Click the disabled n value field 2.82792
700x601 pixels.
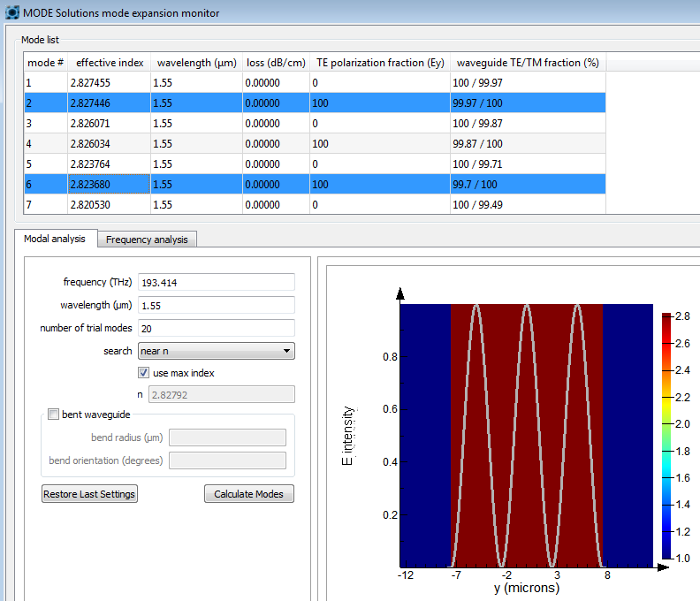click(222, 395)
